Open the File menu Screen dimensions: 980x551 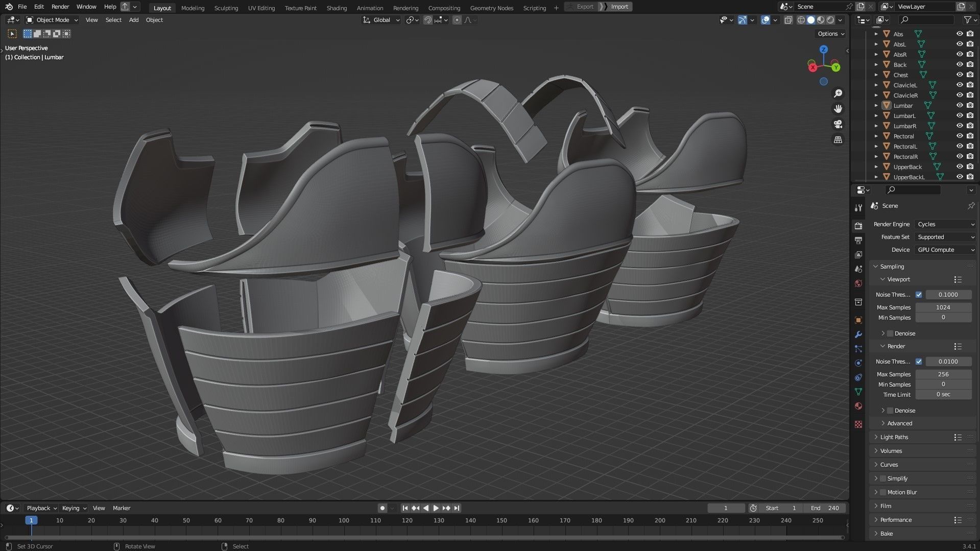pyautogui.click(x=22, y=7)
